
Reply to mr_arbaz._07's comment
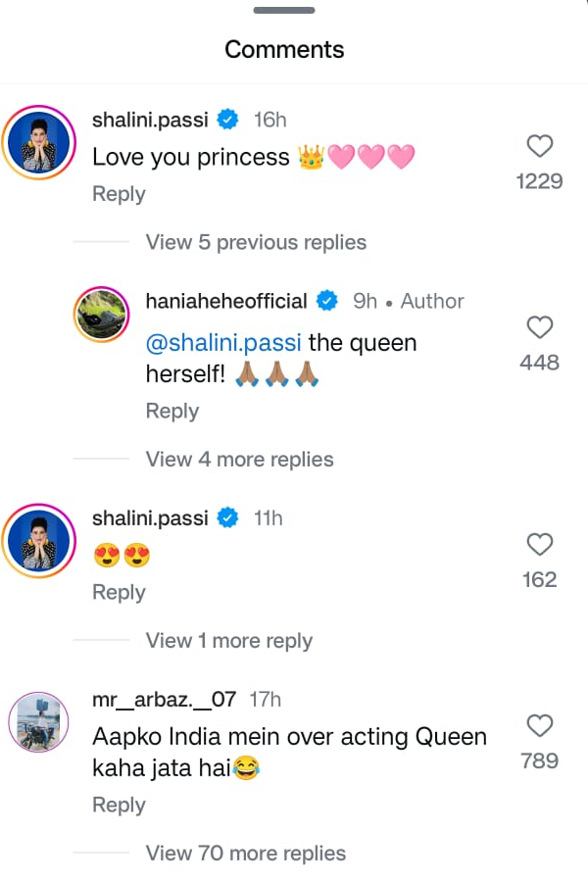click(x=119, y=806)
